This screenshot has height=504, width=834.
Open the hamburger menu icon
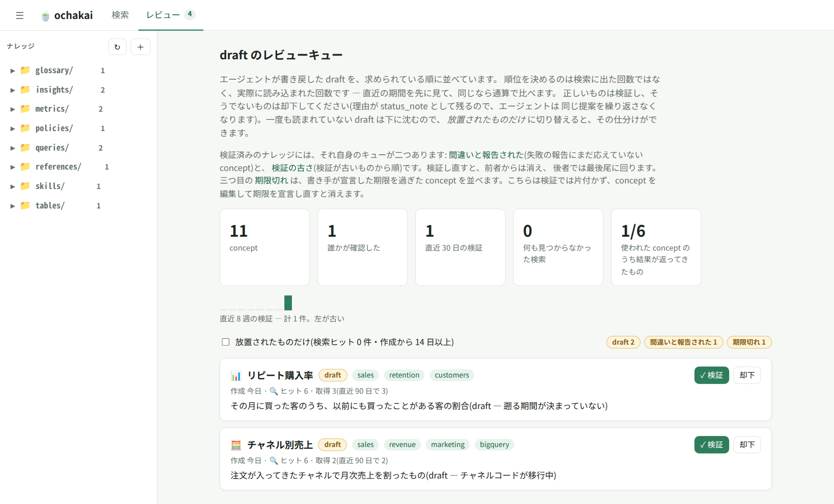click(19, 15)
